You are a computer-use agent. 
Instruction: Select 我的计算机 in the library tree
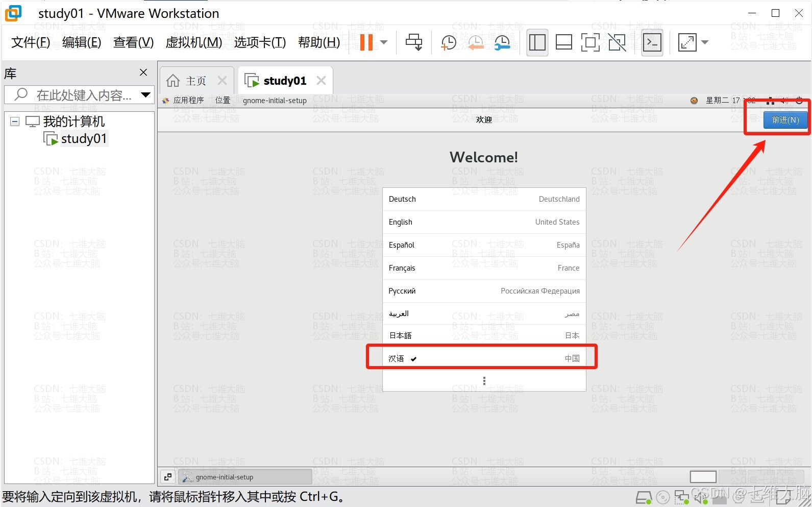73,122
